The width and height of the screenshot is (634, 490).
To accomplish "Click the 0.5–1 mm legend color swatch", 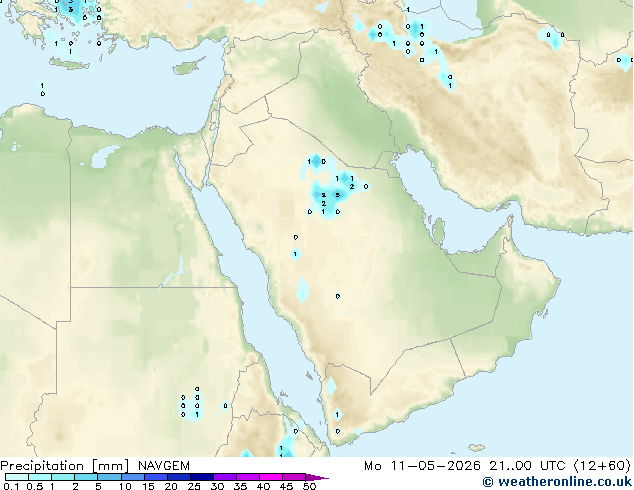I will click(x=40, y=477).
